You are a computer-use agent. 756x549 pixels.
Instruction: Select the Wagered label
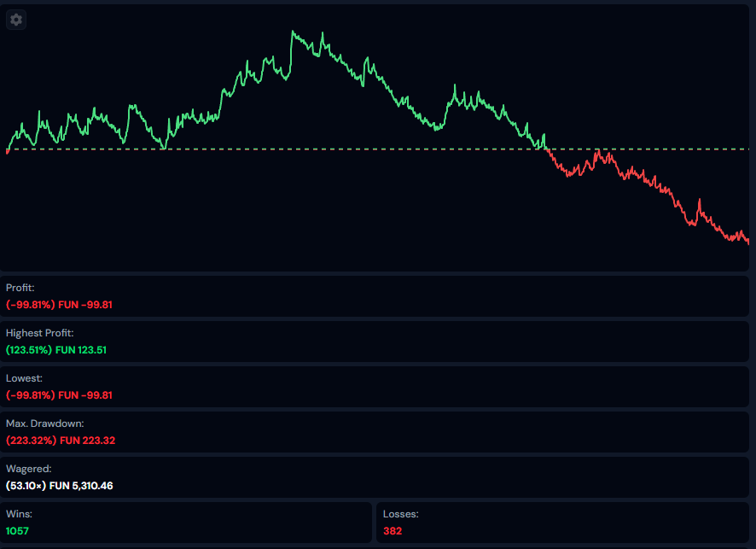click(x=28, y=469)
